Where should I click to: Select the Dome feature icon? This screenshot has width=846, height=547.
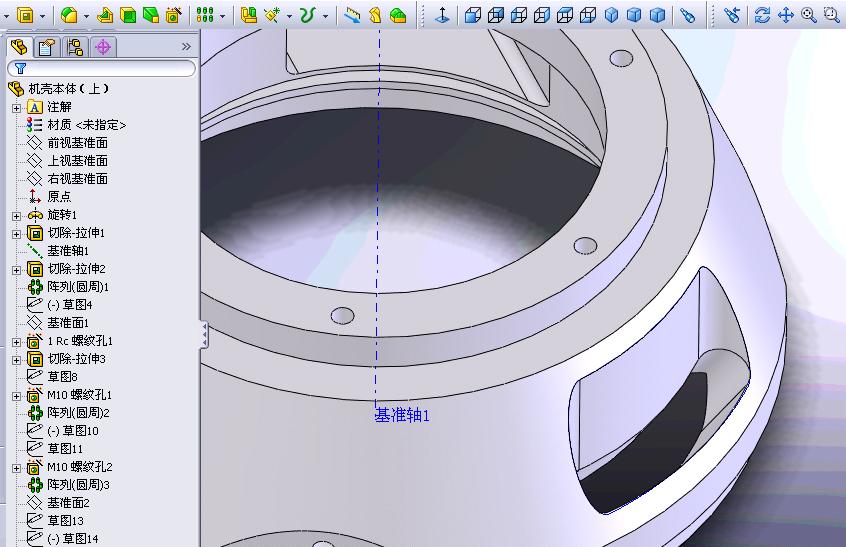pyautogui.click(x=398, y=15)
